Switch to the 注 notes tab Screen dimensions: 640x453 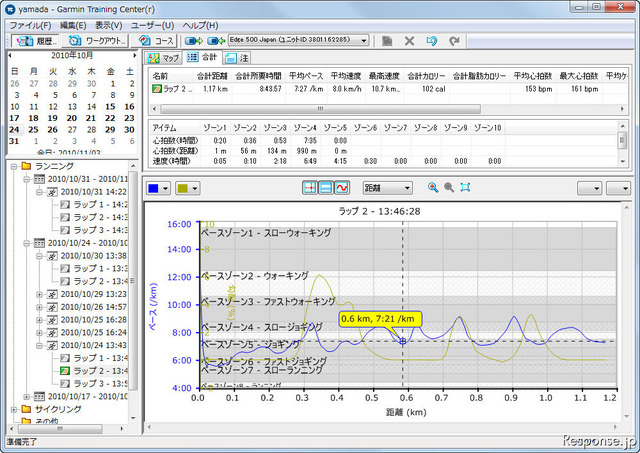point(237,58)
